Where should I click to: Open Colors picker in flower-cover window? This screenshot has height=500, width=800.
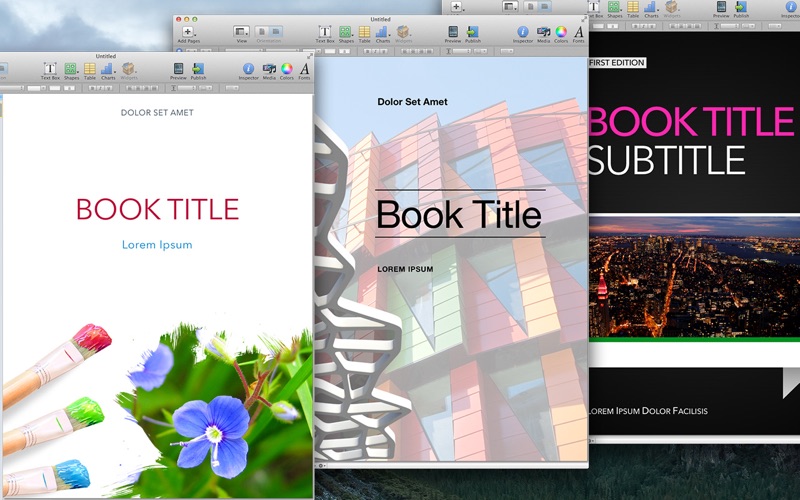click(x=287, y=71)
